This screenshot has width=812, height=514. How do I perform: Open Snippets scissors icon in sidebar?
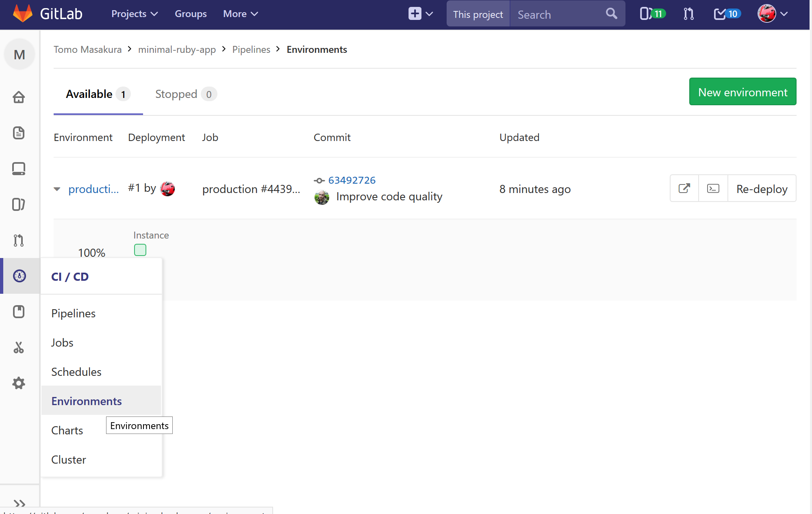click(x=19, y=347)
